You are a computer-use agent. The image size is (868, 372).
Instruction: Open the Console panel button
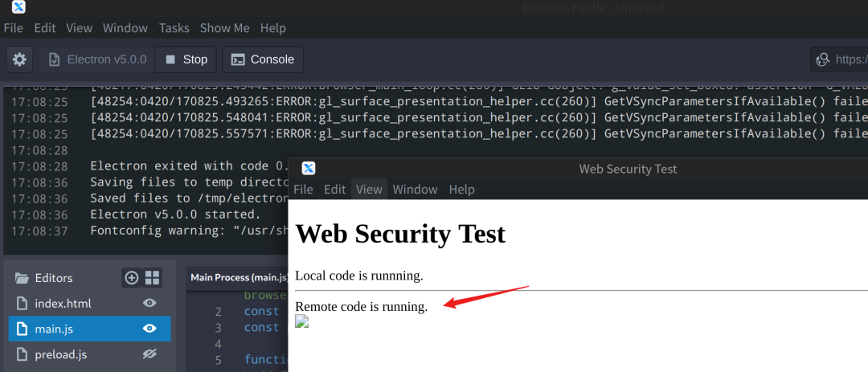tap(262, 59)
